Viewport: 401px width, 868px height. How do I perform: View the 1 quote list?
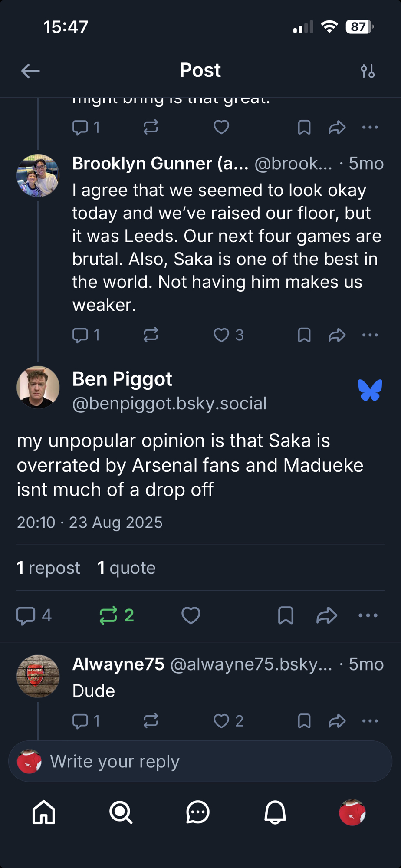tap(126, 568)
